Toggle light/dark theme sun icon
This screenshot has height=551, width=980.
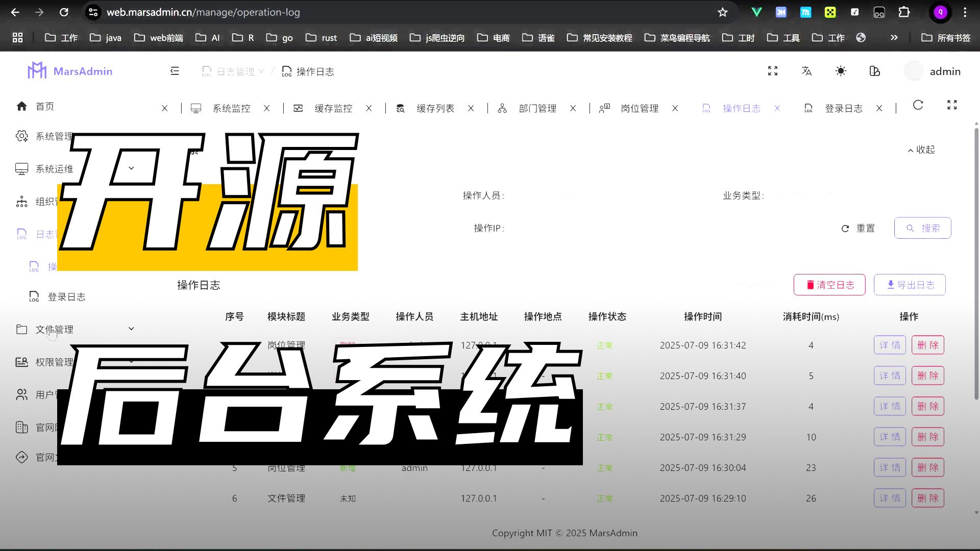pyautogui.click(x=841, y=71)
